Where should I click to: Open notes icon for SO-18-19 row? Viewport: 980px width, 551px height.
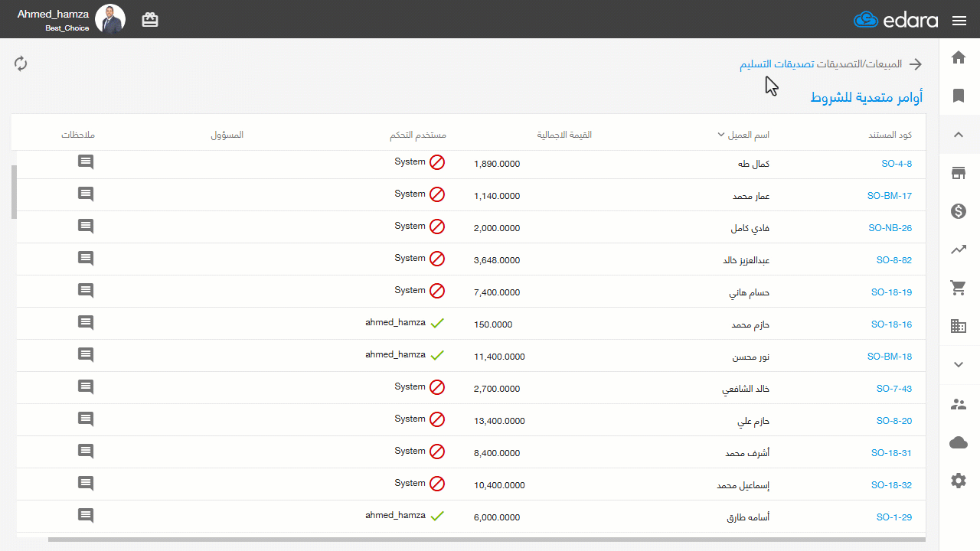pos(86,291)
